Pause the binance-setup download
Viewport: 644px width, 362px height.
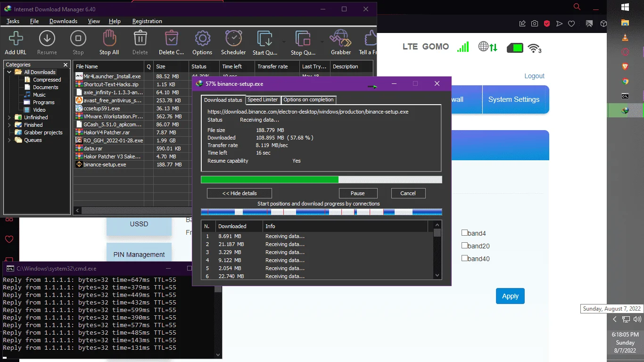(x=358, y=193)
